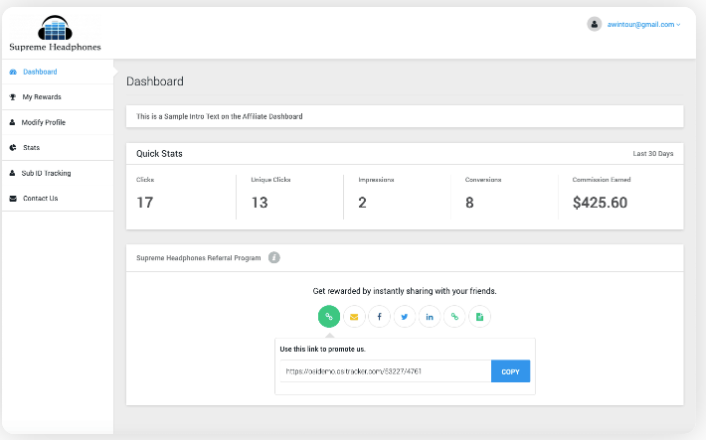Screen dimensions: 706x440
Task: Open Sub ID Tracking page
Action: click(x=46, y=173)
